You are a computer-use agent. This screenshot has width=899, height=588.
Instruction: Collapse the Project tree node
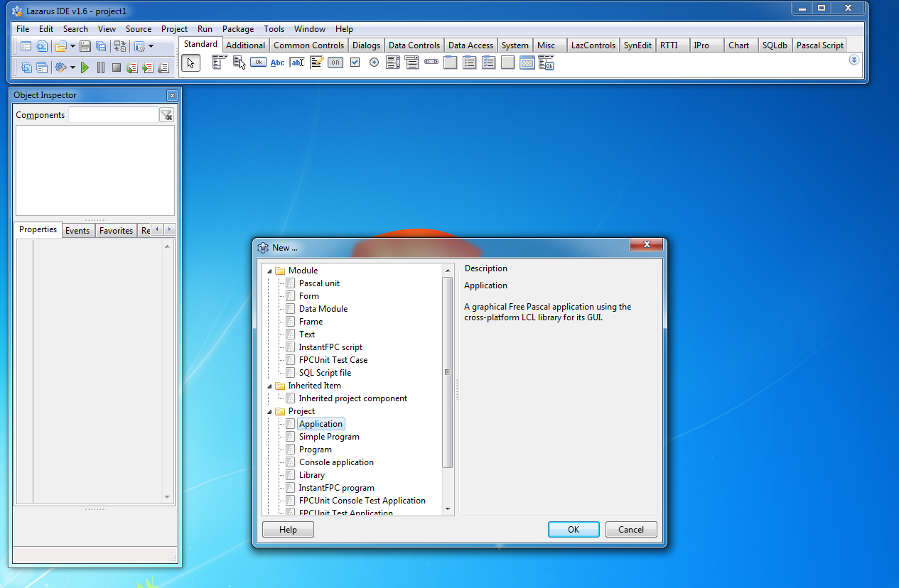(269, 411)
